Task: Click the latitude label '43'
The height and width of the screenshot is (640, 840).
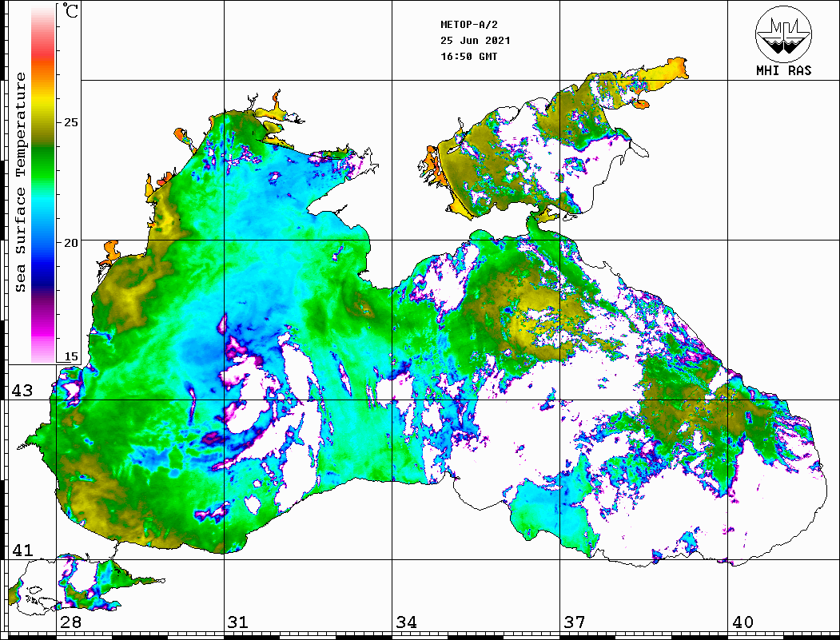Action: [x=22, y=391]
